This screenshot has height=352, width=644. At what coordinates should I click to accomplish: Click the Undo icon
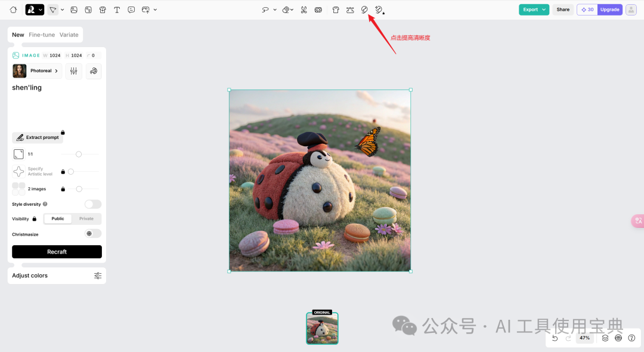(555, 338)
